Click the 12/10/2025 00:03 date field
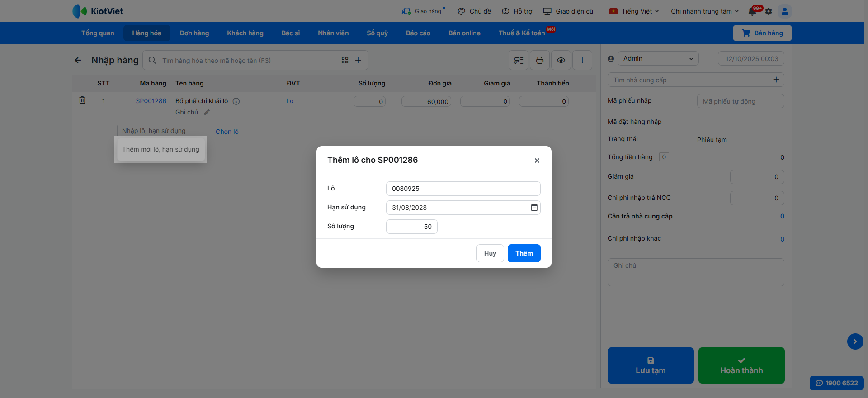The height and width of the screenshot is (398, 868). coord(751,59)
